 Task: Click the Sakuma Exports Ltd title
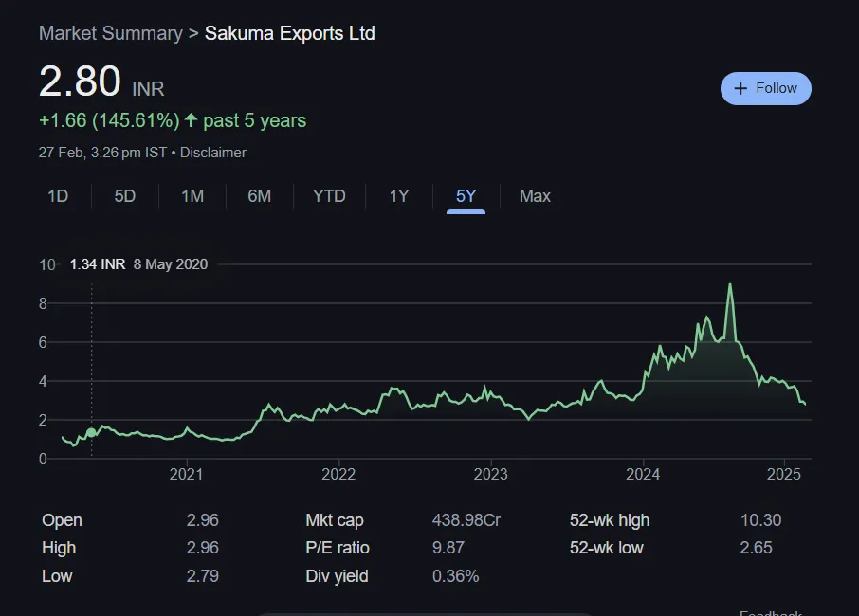click(290, 33)
